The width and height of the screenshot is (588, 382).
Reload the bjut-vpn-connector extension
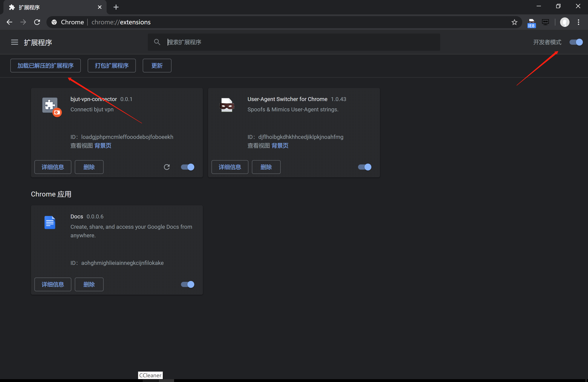167,167
